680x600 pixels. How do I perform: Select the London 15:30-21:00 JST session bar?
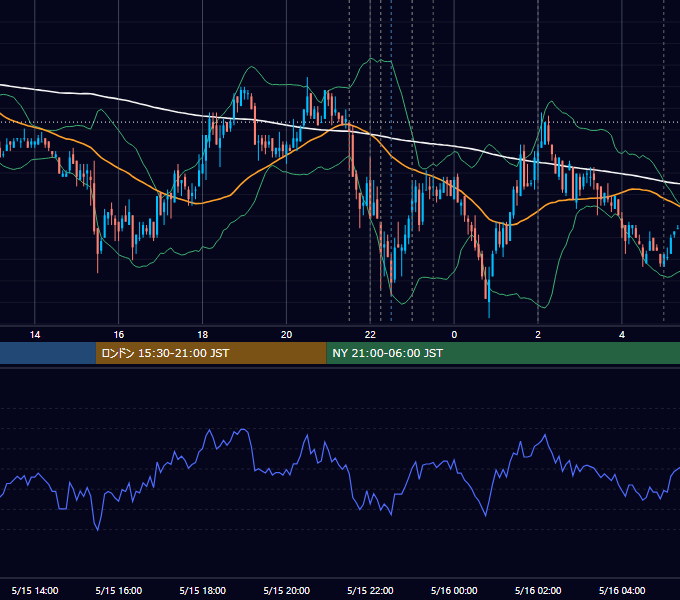coord(211,353)
